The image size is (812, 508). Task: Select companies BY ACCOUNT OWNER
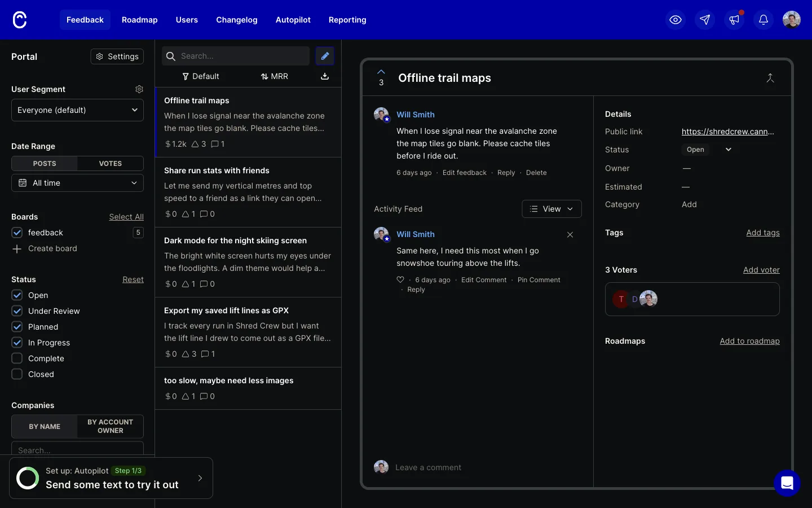point(111,426)
